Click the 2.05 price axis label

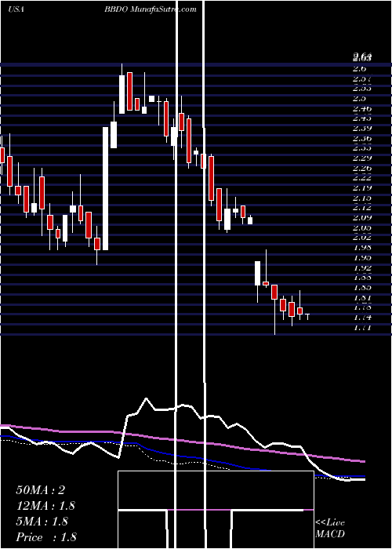pos(362,228)
